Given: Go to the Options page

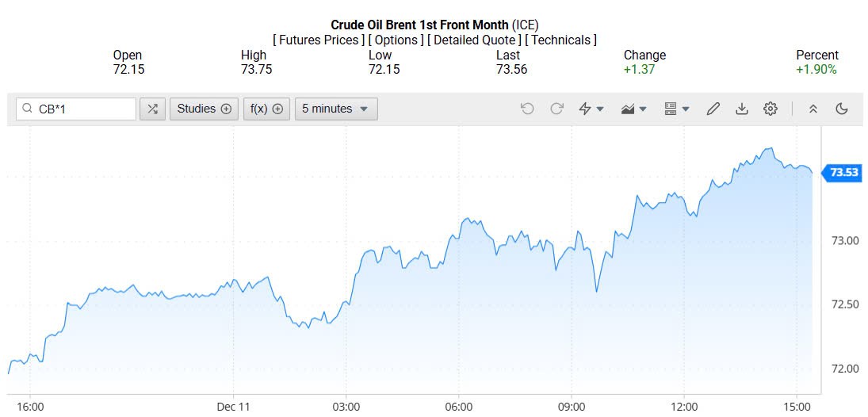Looking at the screenshot, I should click(x=396, y=40).
